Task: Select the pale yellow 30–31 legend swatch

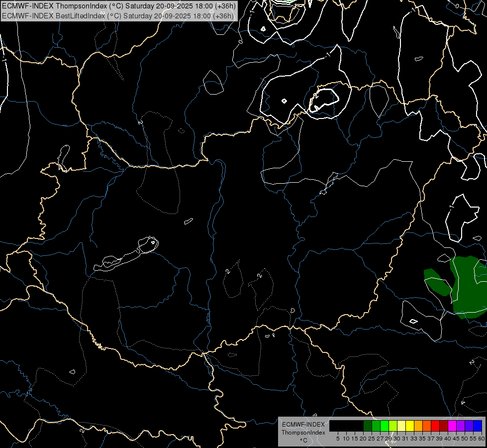Action: click(401, 426)
